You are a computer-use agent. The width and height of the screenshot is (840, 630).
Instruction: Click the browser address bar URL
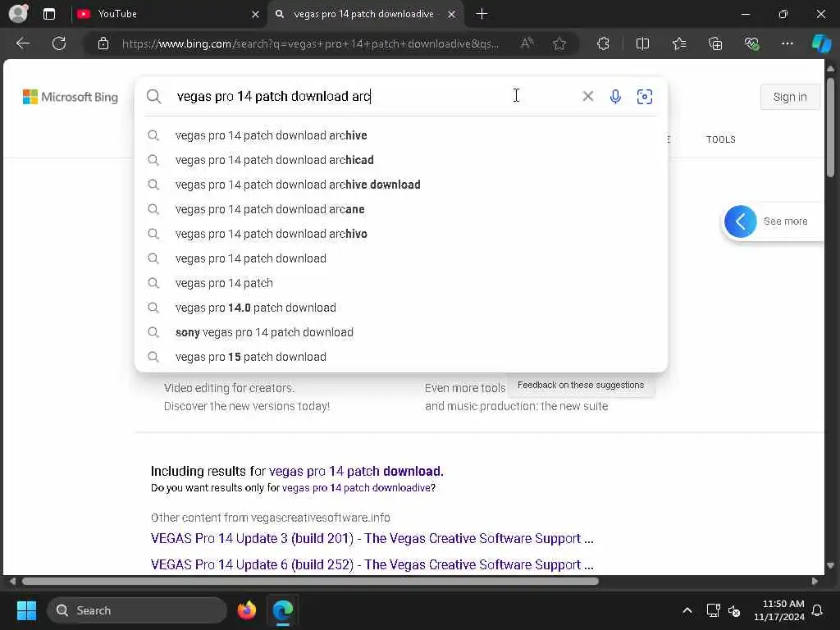310,44
